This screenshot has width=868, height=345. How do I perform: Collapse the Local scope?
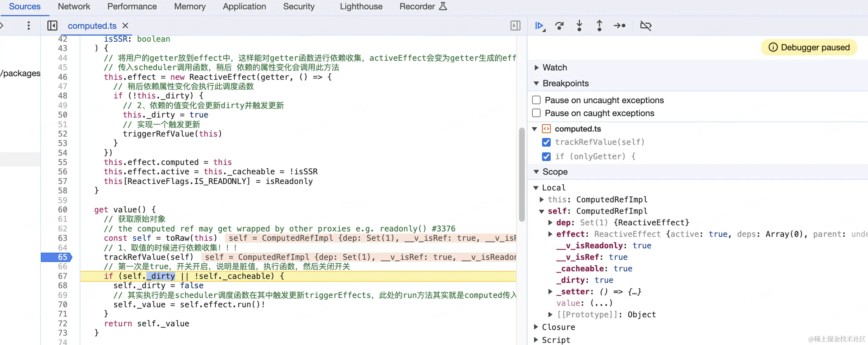536,188
